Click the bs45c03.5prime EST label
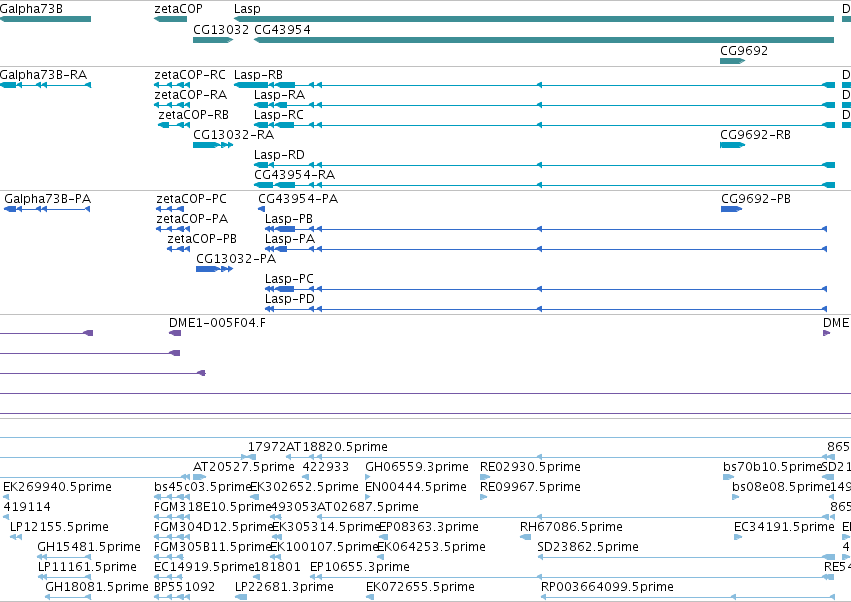Screen dimensions: 851x602 click(x=202, y=487)
